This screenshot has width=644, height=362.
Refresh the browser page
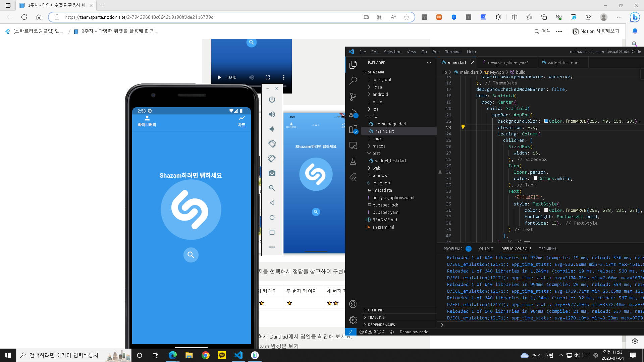click(24, 17)
